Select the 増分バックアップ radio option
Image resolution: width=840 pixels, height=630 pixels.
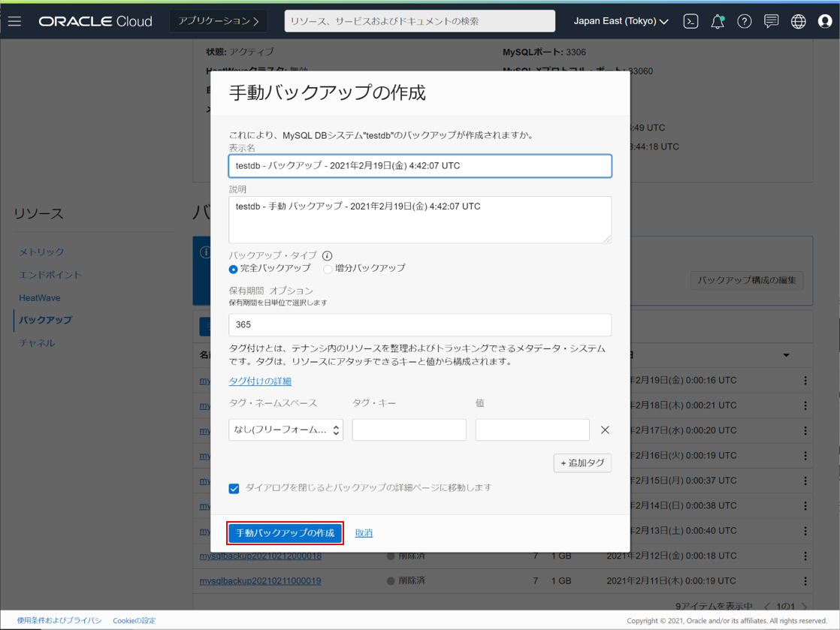(x=328, y=269)
